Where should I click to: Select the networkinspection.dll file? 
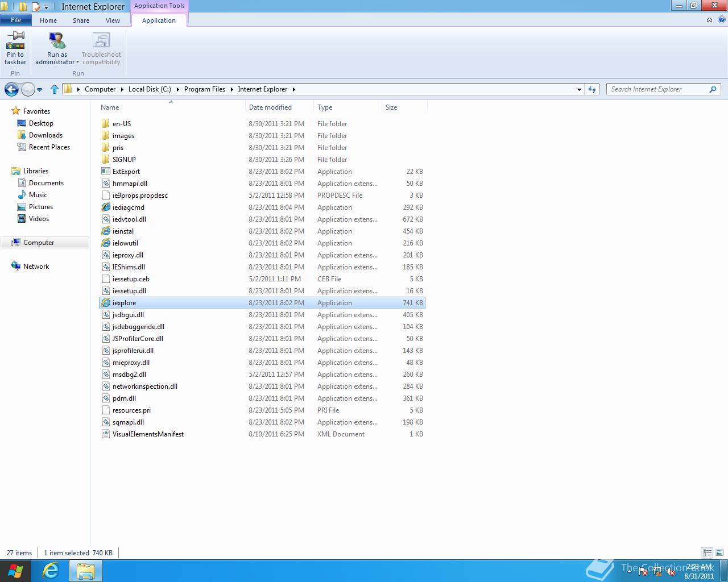262,386
